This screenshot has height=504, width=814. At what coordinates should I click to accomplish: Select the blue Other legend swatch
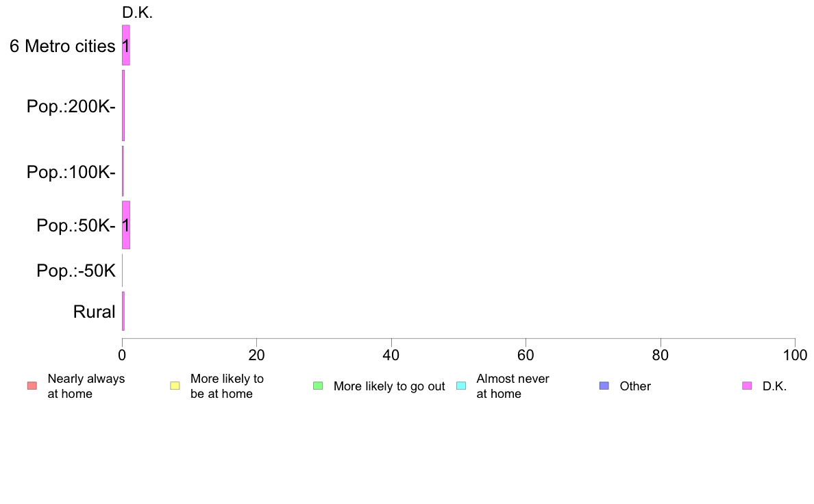pos(604,386)
